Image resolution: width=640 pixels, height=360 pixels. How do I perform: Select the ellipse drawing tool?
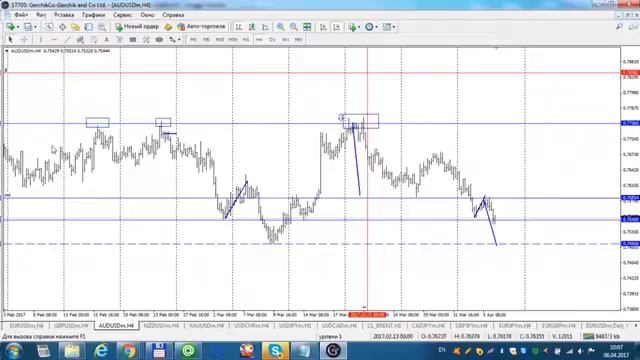tap(159, 40)
